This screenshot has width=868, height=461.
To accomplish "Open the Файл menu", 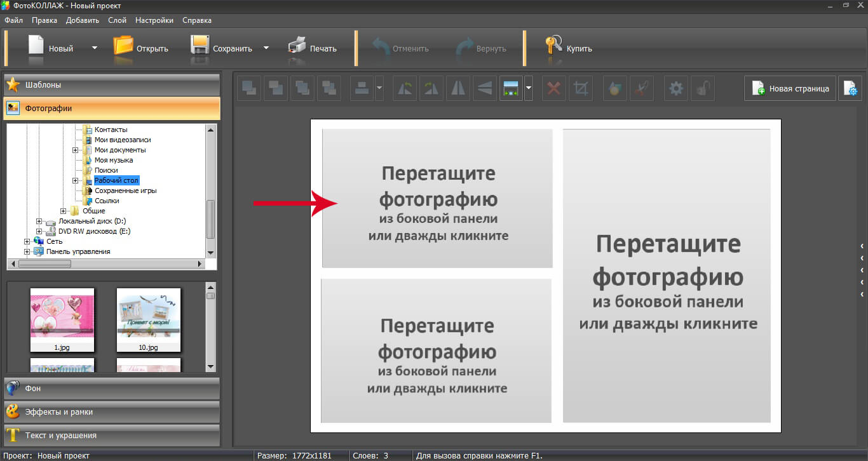I will pyautogui.click(x=13, y=20).
